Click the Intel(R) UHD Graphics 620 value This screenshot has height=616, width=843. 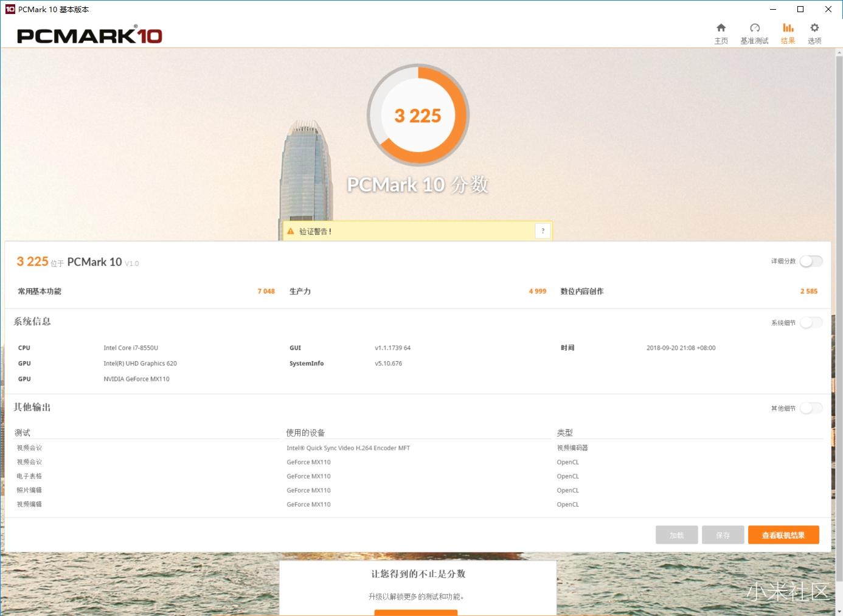point(140,363)
